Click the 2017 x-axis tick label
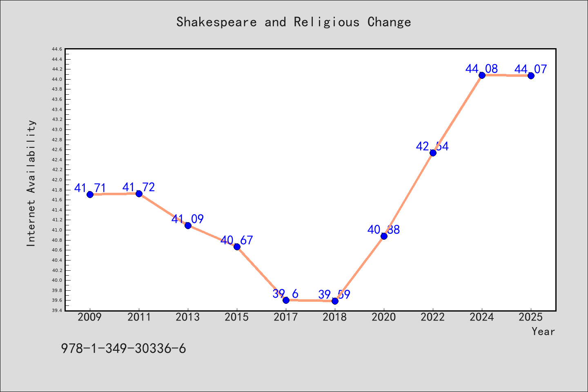Screen dimensions: 588x392 click(x=286, y=317)
